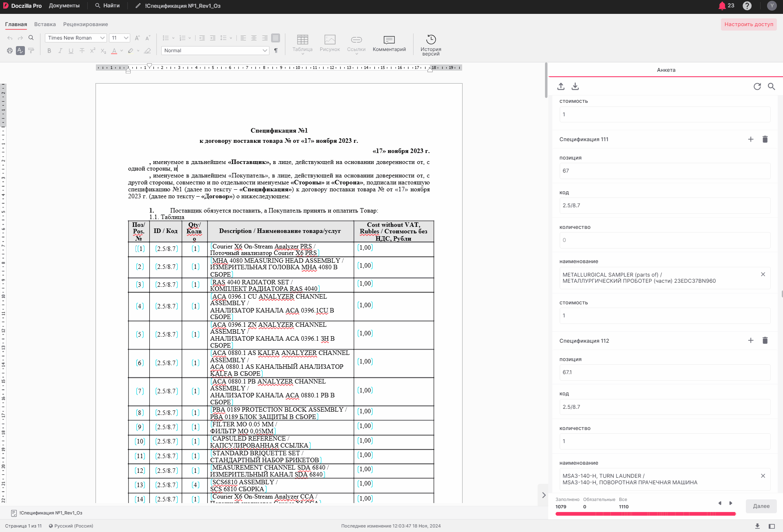Clear the METALLURGICAL SAMPLER name field
Screen dimensions: 783x532
click(x=763, y=275)
